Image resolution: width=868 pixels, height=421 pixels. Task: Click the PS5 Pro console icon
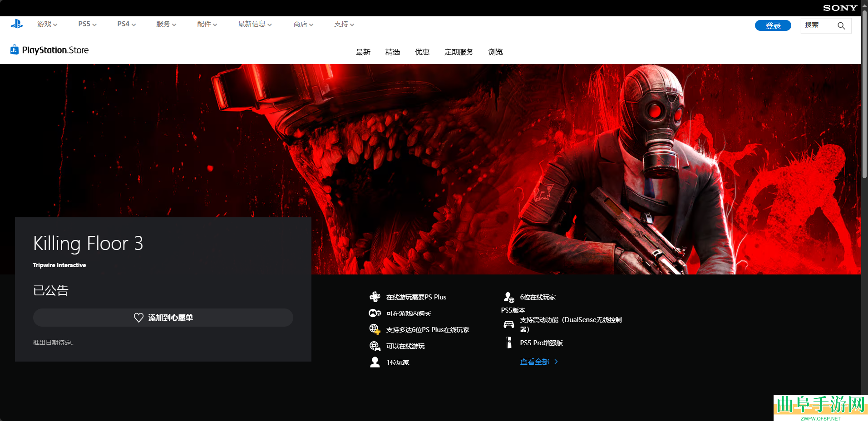509,343
